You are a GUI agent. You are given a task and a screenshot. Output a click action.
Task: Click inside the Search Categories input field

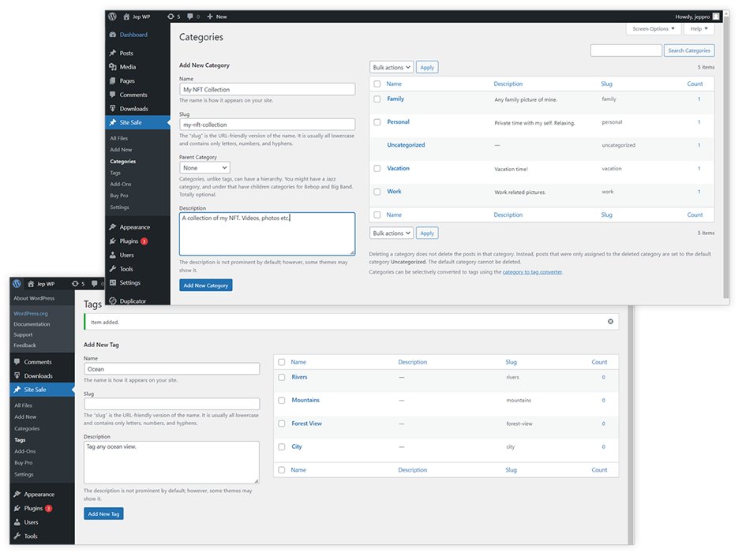626,50
